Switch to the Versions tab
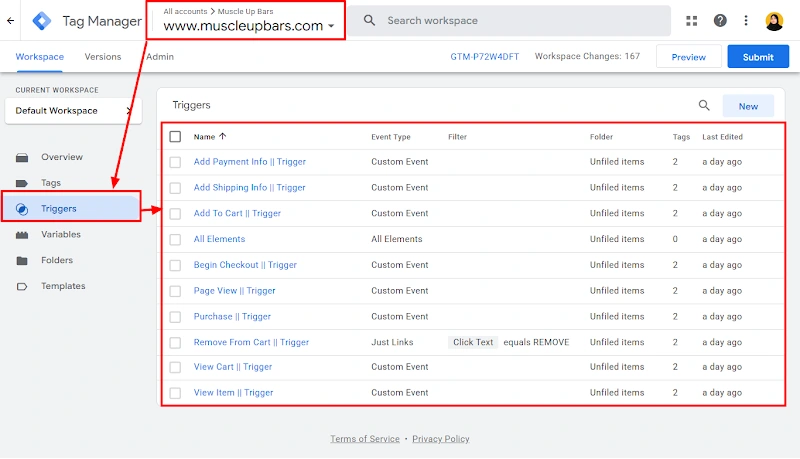 click(103, 57)
